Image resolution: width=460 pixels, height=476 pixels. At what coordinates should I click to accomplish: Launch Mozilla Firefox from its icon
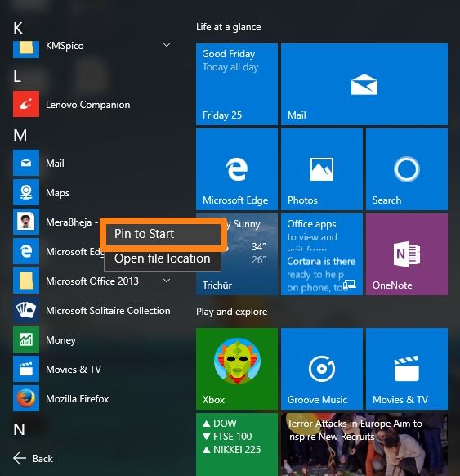click(26, 398)
